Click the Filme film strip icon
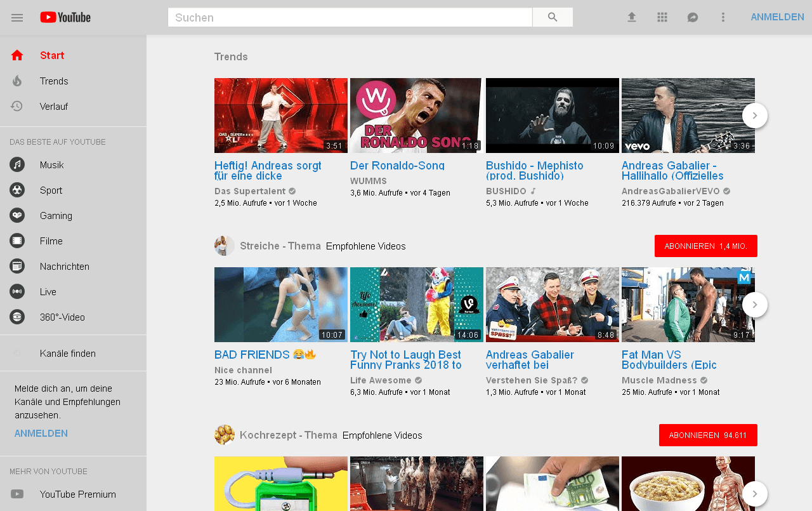 (17, 241)
